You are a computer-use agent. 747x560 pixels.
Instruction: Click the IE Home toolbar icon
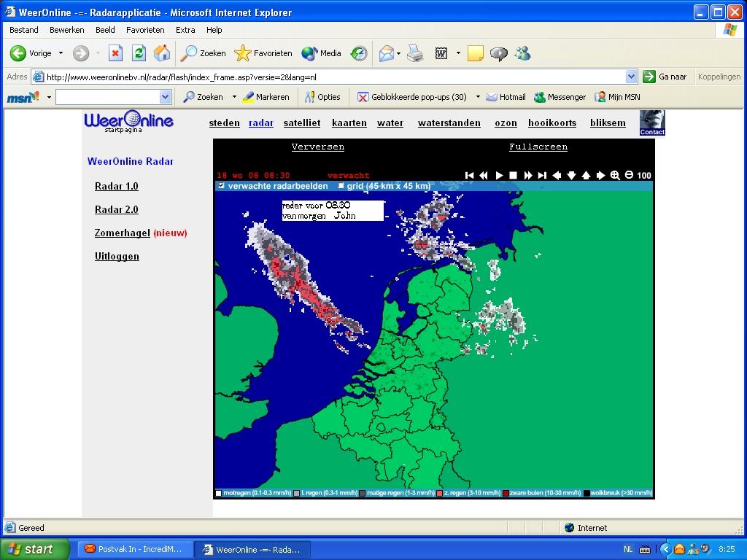[161, 52]
